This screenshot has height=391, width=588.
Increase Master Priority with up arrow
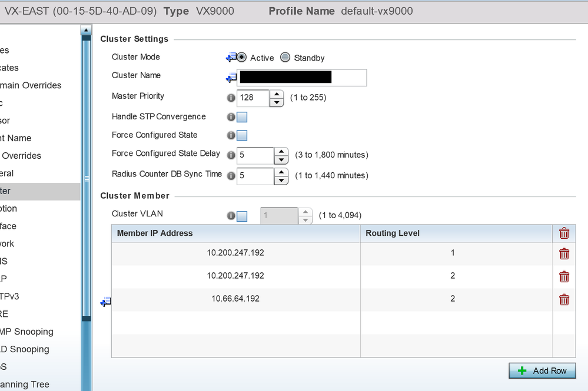277,94
